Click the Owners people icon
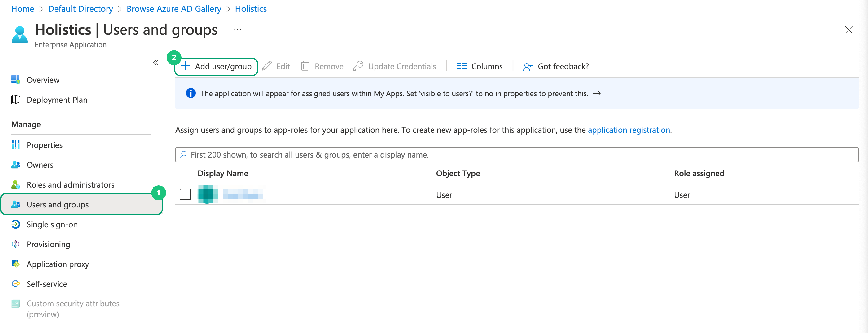This screenshot has width=868, height=333. click(x=15, y=165)
